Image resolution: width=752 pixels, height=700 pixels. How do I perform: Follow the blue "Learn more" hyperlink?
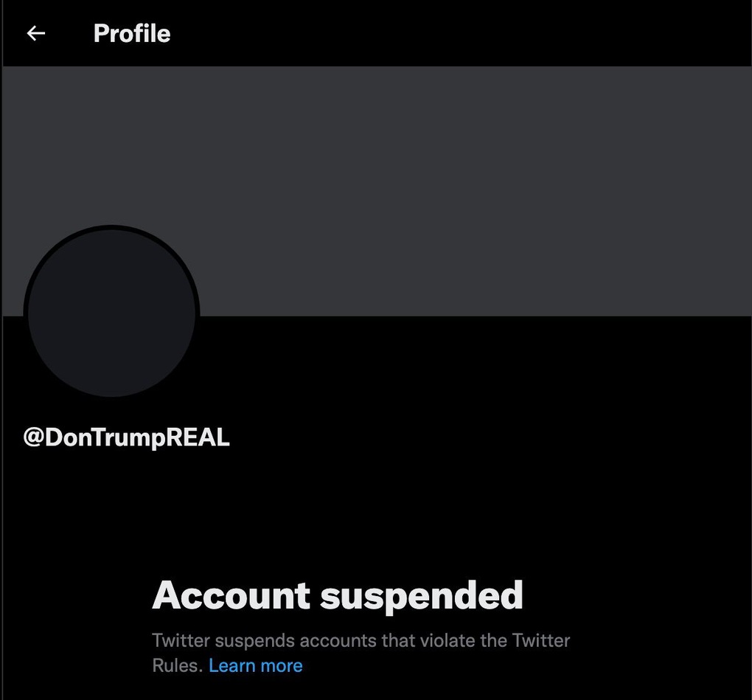pyautogui.click(x=256, y=665)
